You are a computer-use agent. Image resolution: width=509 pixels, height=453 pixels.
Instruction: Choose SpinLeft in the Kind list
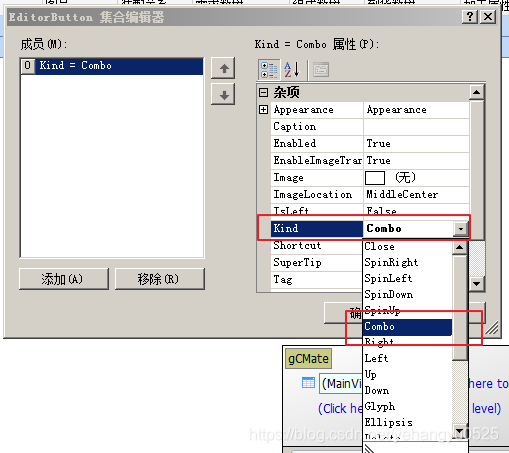pos(407,278)
